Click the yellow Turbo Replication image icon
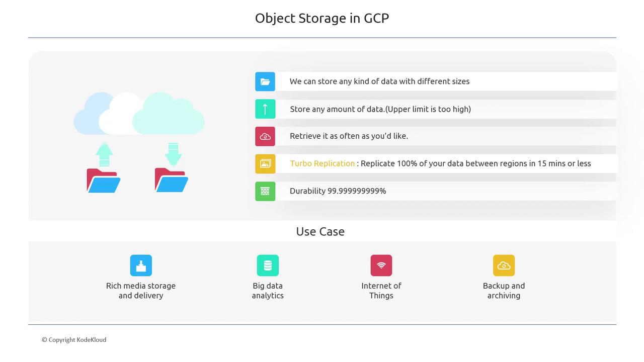The height and width of the screenshot is (362, 644). 265,164
